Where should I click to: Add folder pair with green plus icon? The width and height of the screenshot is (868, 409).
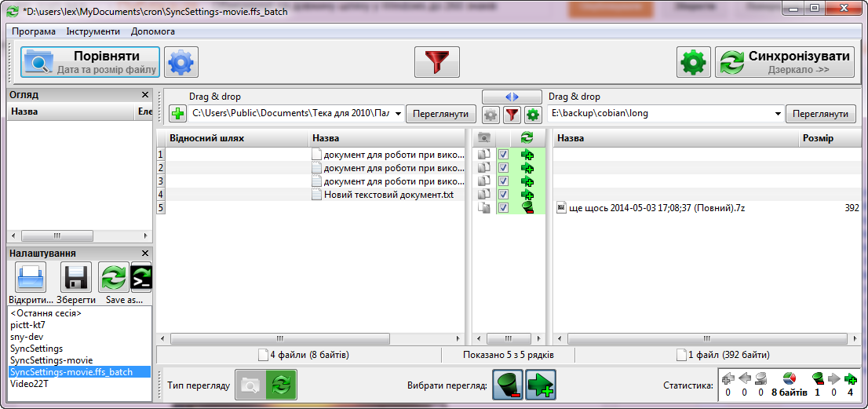tap(178, 115)
